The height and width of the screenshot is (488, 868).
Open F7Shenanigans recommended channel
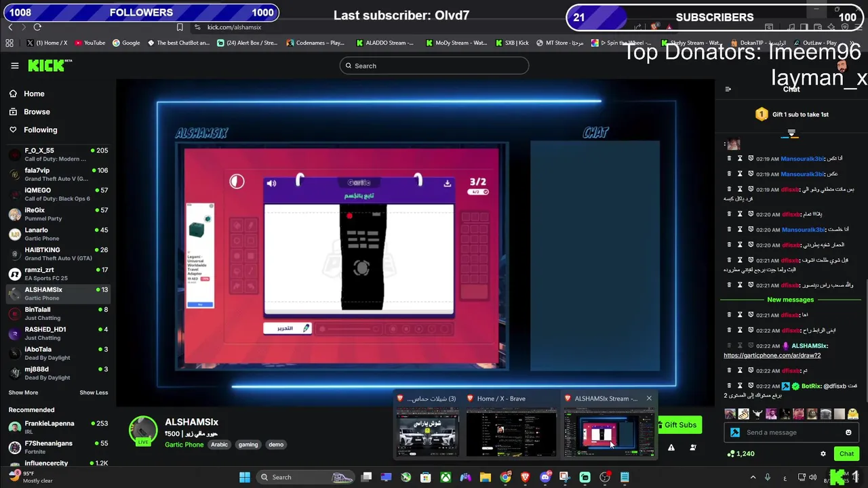tap(58, 447)
